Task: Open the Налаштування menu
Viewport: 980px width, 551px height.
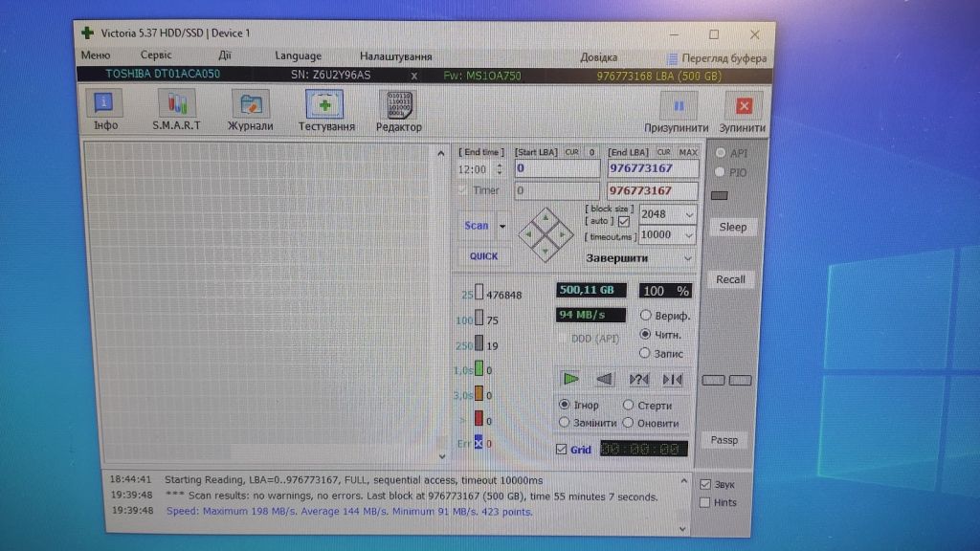Action: coord(395,56)
